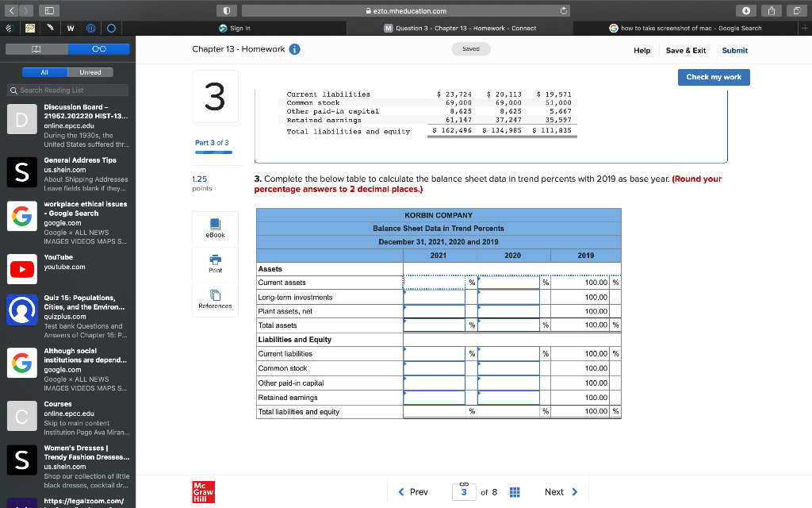Click the Submit link

(735, 50)
